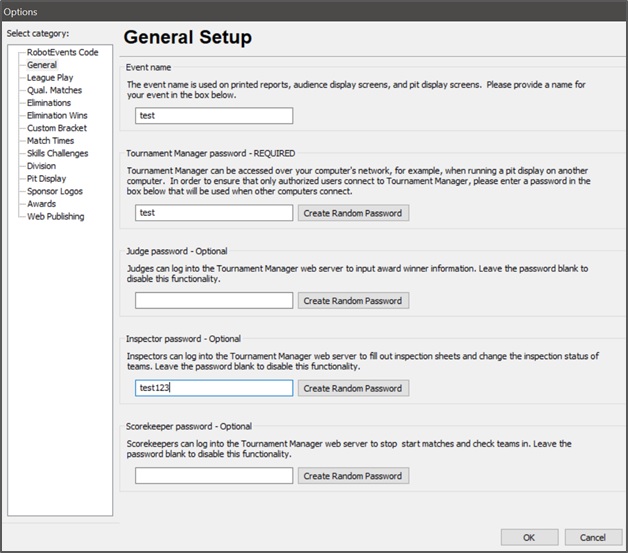This screenshot has width=628, height=553.
Task: Generate random password for Inspector
Action: tap(353, 388)
